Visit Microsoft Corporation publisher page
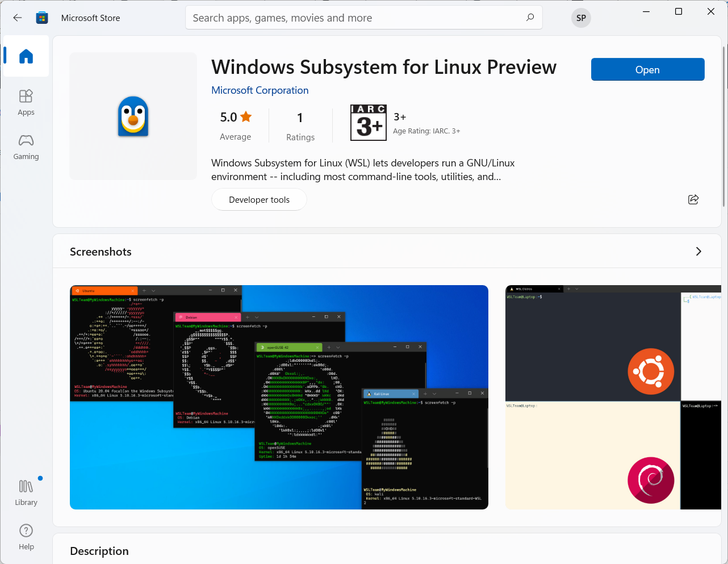 tap(260, 90)
